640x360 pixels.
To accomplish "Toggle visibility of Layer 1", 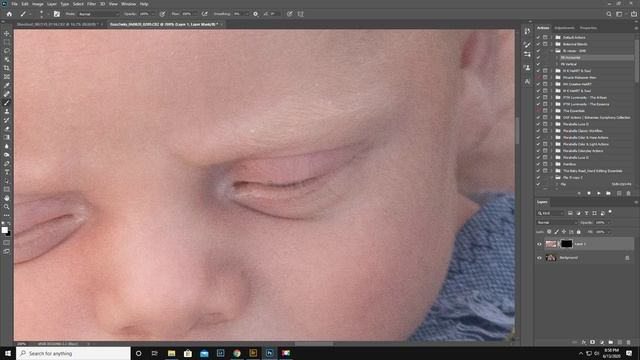I will pos(539,244).
